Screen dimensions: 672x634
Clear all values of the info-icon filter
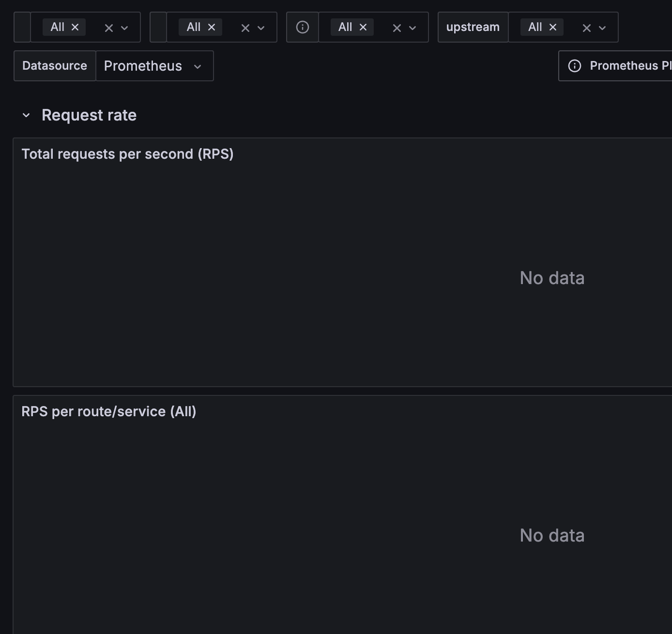(x=397, y=28)
